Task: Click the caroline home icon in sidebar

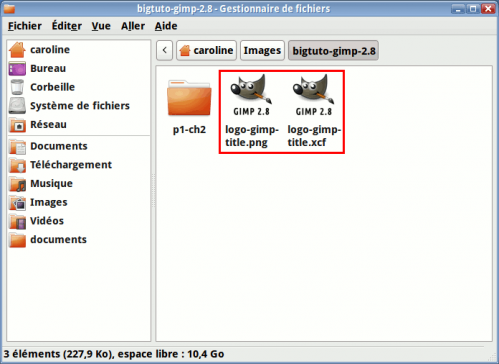Action: click(x=17, y=50)
